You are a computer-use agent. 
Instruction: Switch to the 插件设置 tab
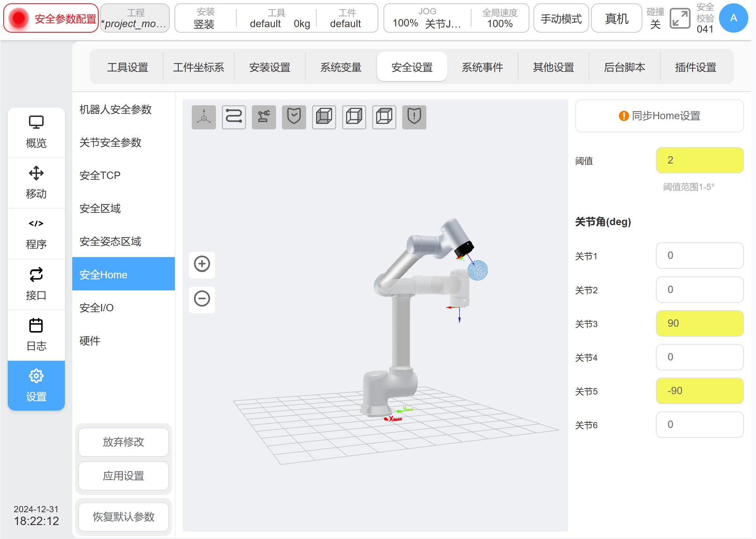tap(696, 67)
